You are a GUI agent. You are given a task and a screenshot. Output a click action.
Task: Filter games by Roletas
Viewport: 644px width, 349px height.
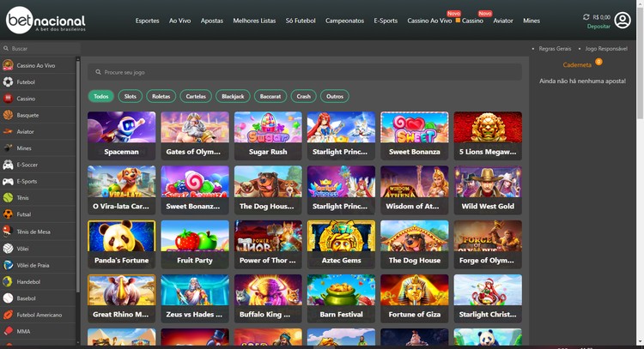(161, 96)
